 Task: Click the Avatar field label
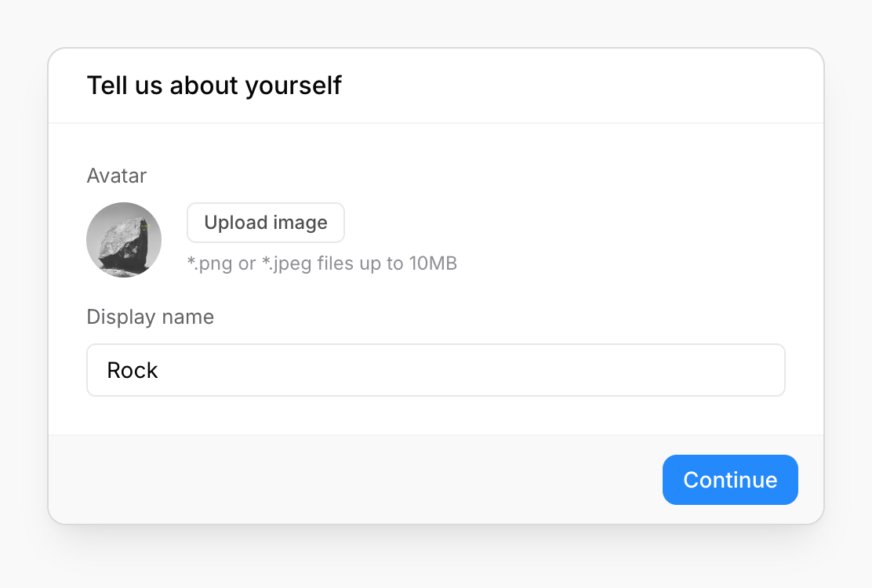pyautogui.click(x=116, y=176)
